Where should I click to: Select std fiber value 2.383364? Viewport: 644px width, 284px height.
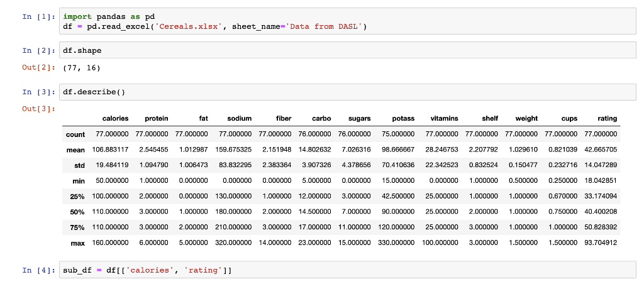tap(277, 165)
